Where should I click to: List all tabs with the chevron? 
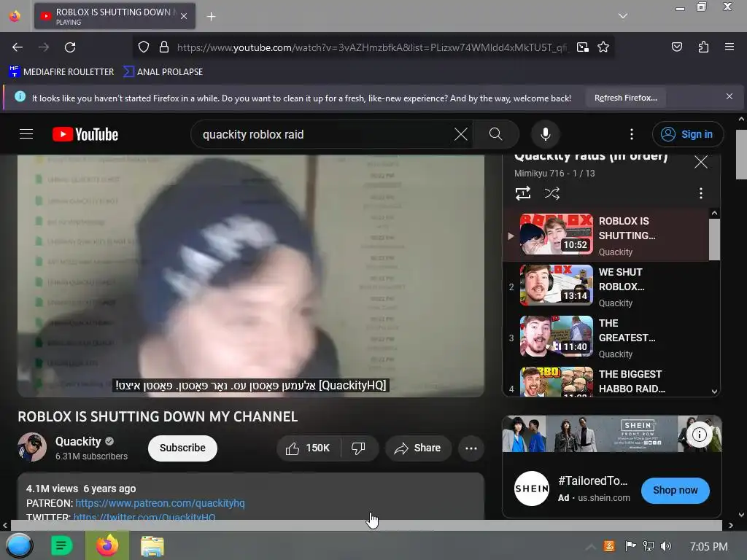(x=623, y=16)
